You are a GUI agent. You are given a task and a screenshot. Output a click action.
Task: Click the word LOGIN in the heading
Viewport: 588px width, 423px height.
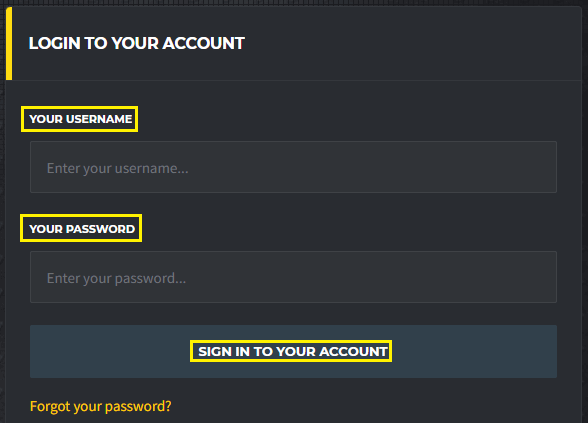55,43
